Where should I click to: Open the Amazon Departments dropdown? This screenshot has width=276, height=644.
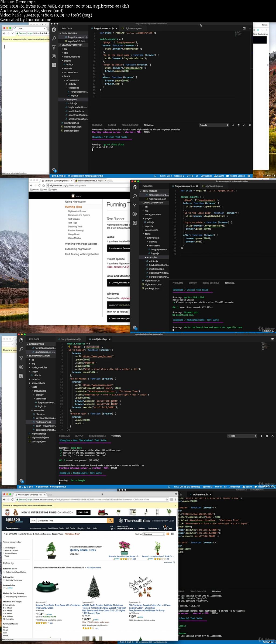13,528
